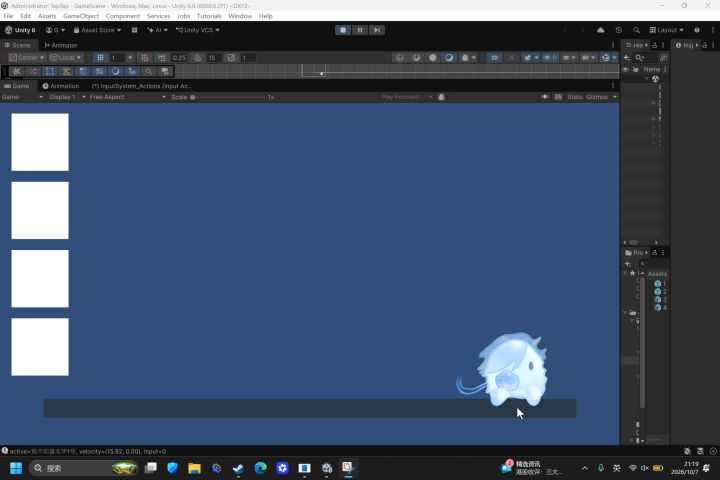Open the Scene panel three-dot options menu
The height and width of the screenshot is (480, 720).
tap(613, 45)
